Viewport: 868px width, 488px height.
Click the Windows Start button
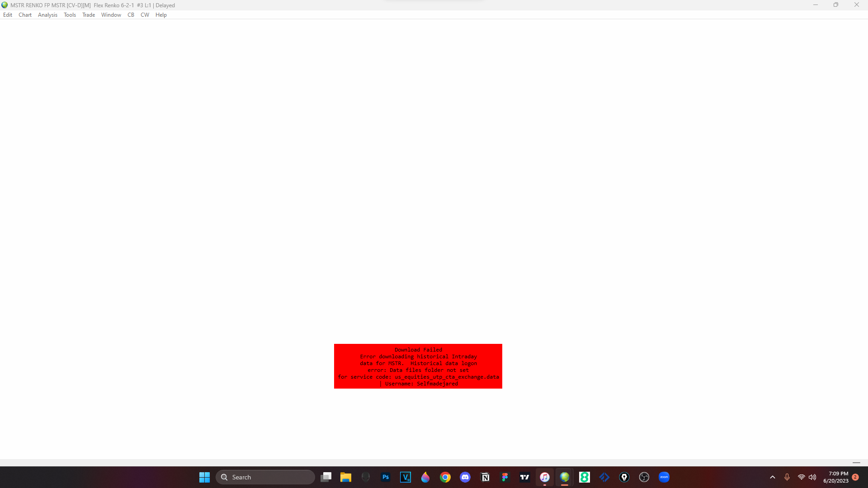[x=204, y=477]
